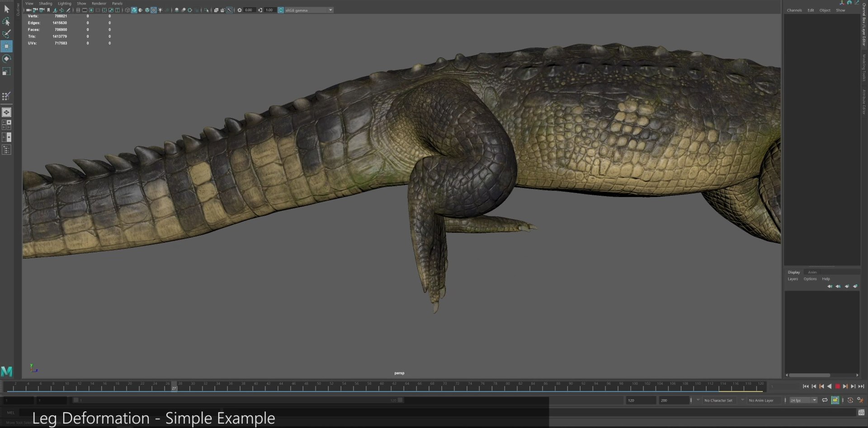
Task: Toggle use all lights
Action: tap(160, 10)
